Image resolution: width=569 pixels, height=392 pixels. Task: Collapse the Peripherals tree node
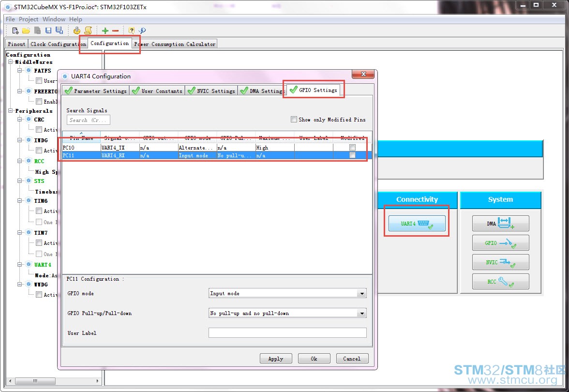(x=11, y=111)
